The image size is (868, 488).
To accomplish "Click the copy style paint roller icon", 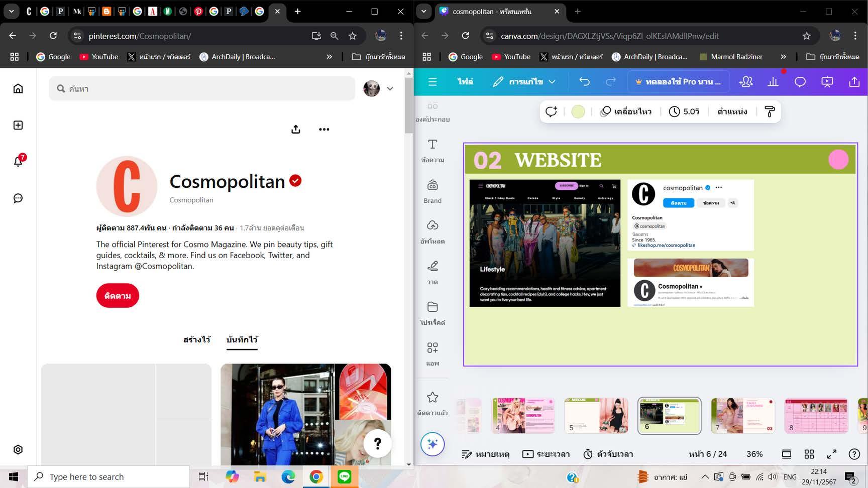I will coord(770,111).
